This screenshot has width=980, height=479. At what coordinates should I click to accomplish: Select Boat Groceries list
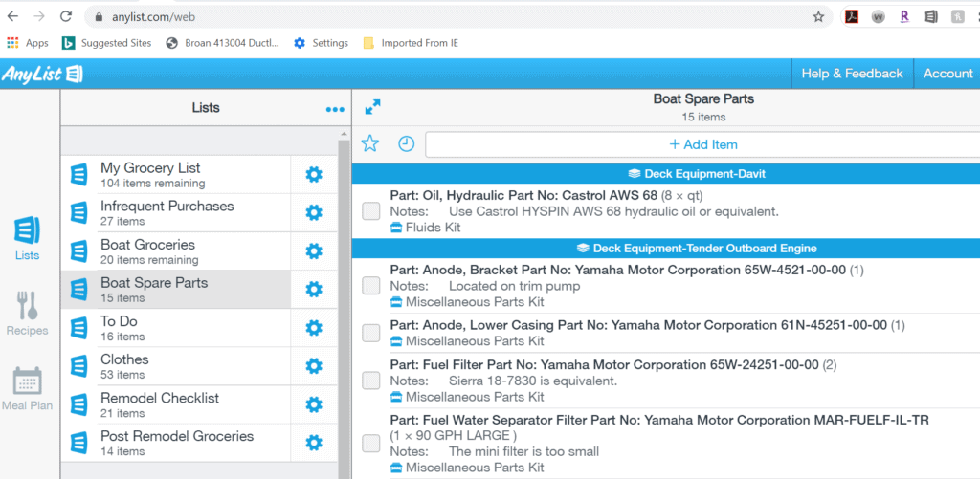[178, 251]
